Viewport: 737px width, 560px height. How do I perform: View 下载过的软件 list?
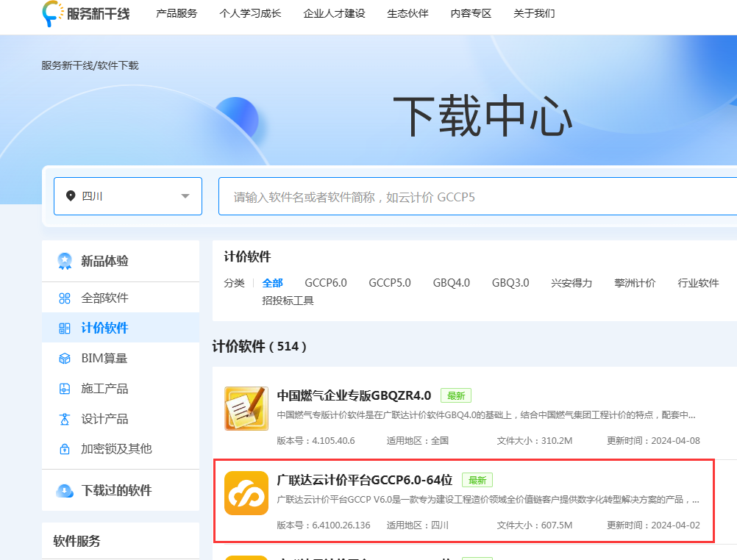click(x=121, y=490)
